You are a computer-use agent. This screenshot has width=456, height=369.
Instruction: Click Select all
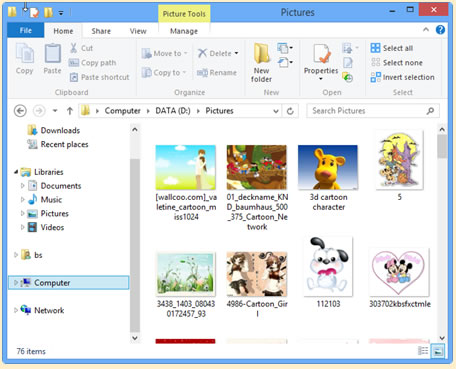pos(392,48)
